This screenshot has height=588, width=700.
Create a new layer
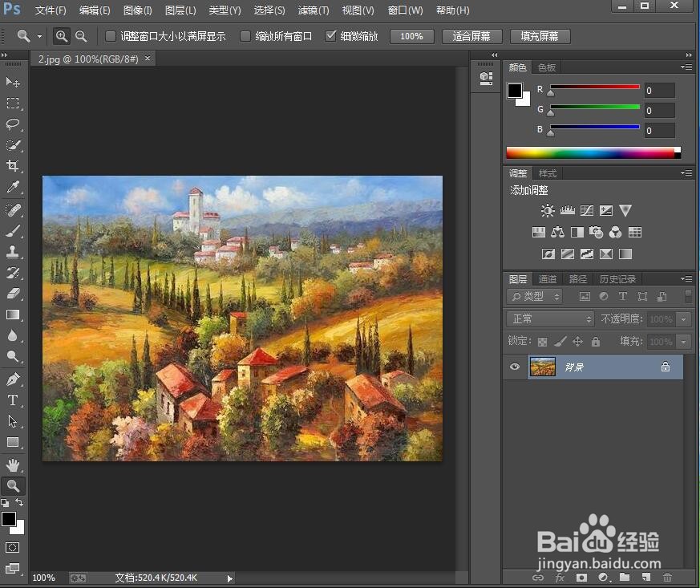pos(646,578)
